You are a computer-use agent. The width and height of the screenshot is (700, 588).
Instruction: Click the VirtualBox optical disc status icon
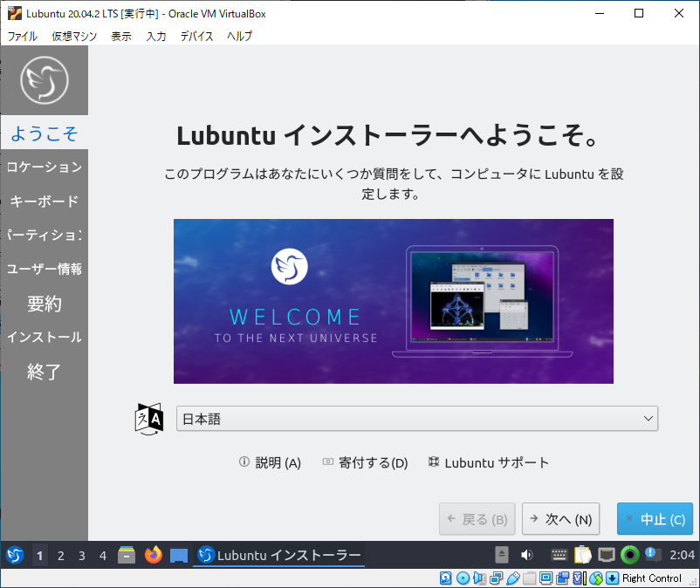point(463,578)
